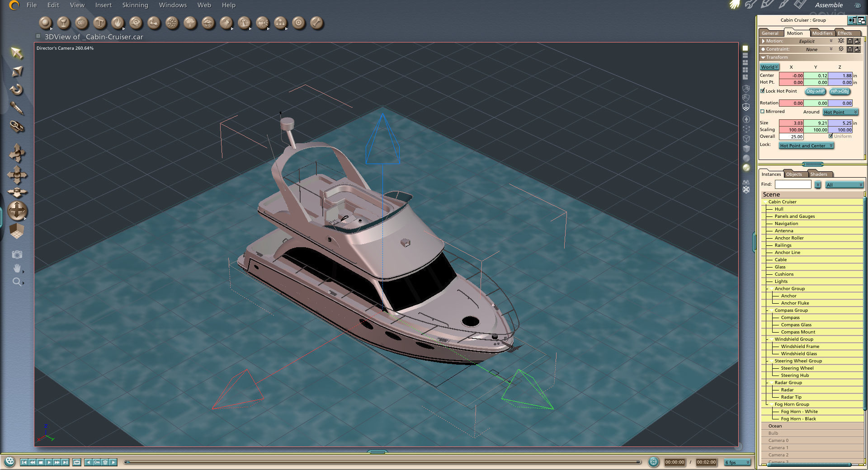Click the Find input field
Image resolution: width=868 pixels, height=470 pixels.
coord(793,184)
